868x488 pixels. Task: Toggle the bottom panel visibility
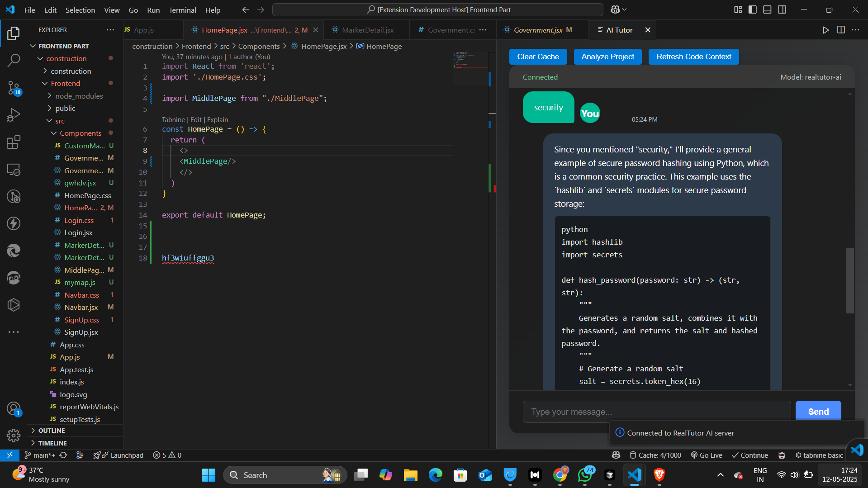pos(767,9)
